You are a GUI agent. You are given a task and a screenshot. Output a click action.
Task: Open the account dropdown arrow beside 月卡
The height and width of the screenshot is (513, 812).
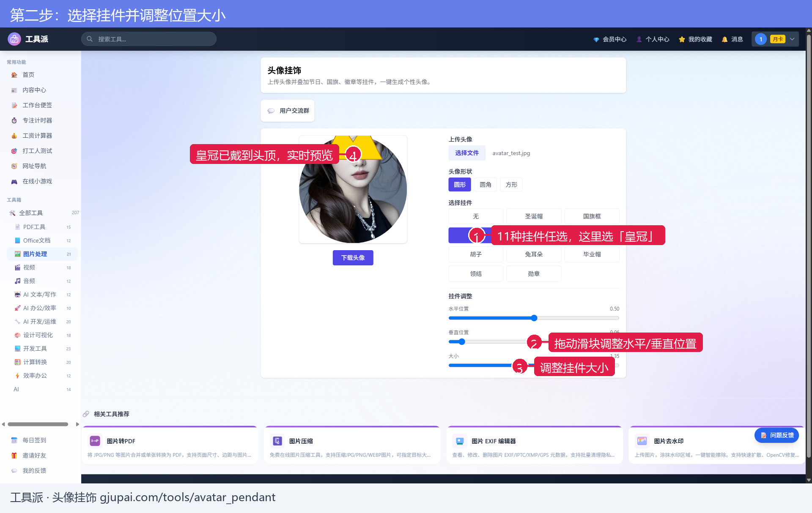(x=792, y=39)
